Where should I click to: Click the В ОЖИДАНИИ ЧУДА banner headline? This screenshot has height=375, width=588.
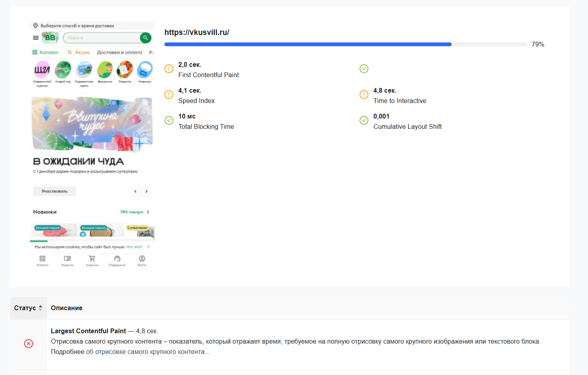(78, 161)
